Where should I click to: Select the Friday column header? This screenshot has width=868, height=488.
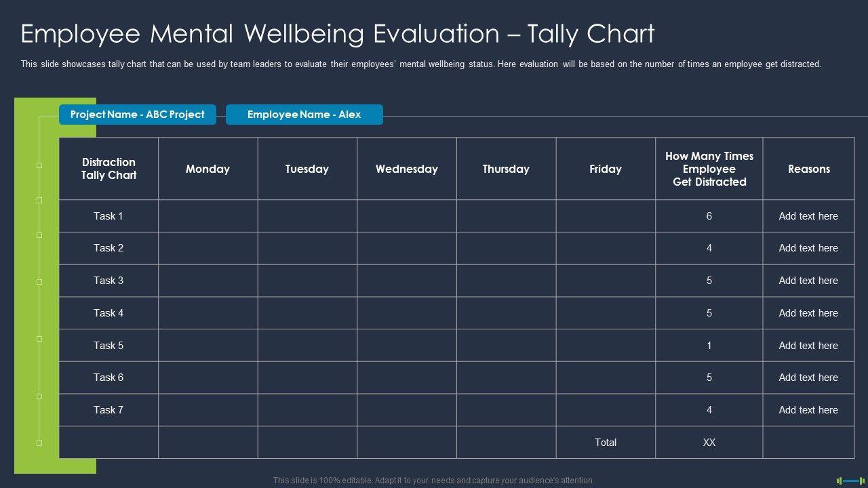(x=606, y=169)
